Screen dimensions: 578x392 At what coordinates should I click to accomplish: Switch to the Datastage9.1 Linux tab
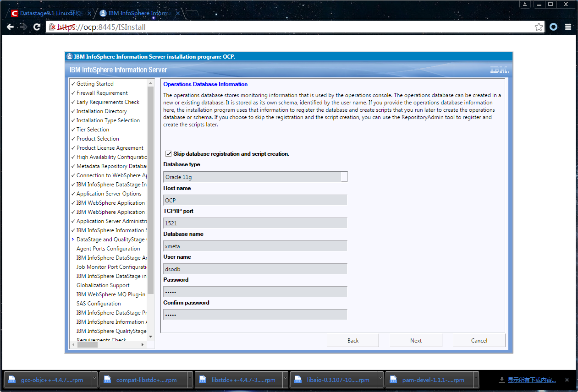50,13
